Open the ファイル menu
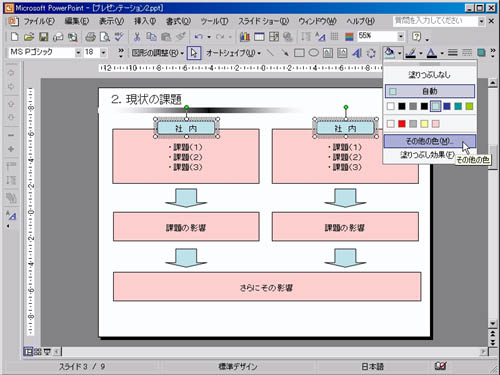This screenshot has height=375, width=500. click(39, 21)
